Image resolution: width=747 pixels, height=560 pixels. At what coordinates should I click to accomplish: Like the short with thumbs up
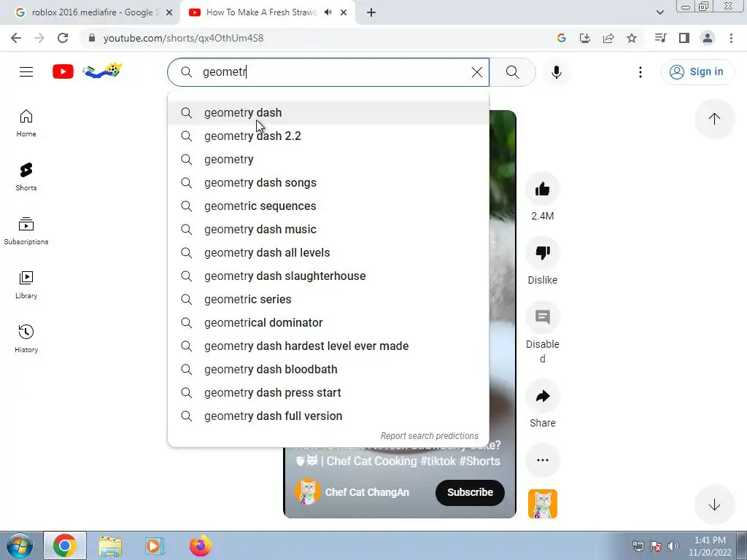[x=542, y=189]
